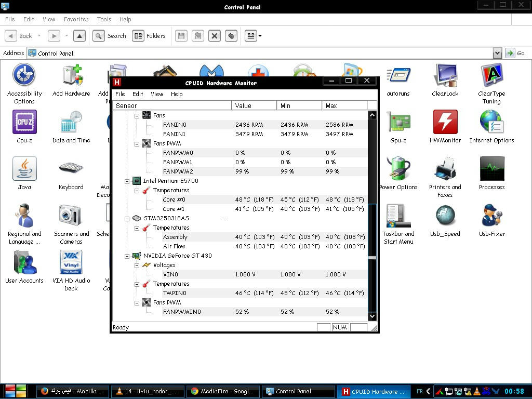The height and width of the screenshot is (399, 532).
Task: Switch to MediaFire Chrome taskbar button
Action: pyautogui.click(x=223, y=391)
